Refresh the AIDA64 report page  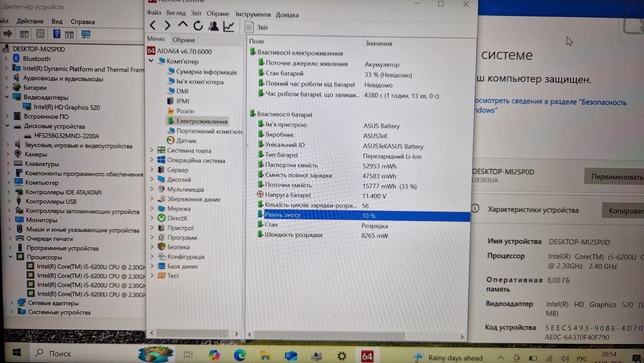click(x=198, y=25)
